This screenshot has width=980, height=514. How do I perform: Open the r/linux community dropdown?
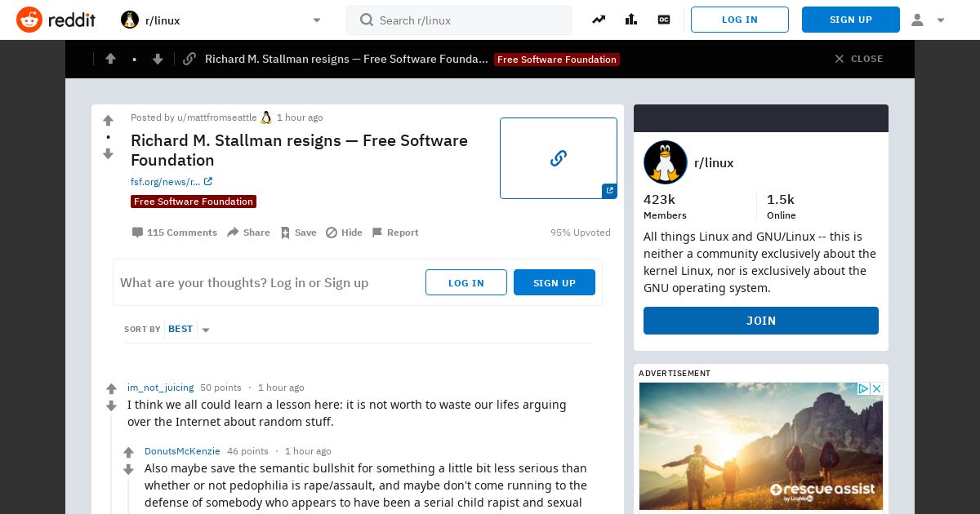point(221,20)
